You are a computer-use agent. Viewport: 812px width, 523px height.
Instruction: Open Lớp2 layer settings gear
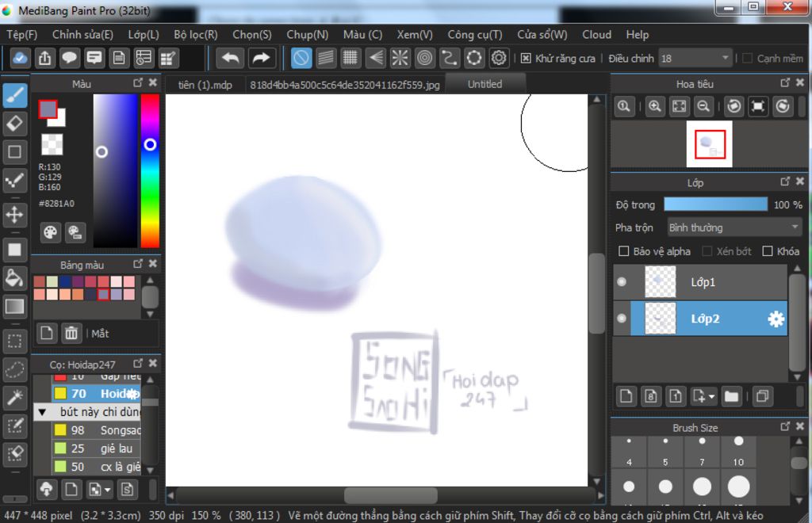click(776, 319)
